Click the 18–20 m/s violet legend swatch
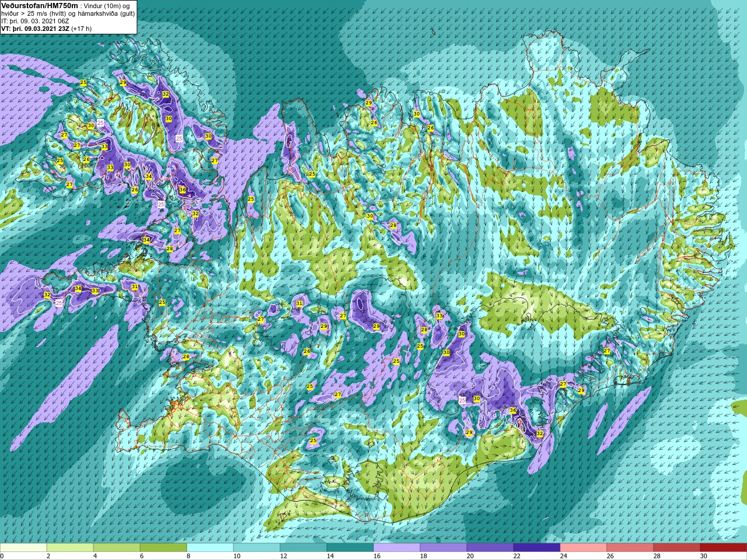Screen dimensions: 747x560 444,548
